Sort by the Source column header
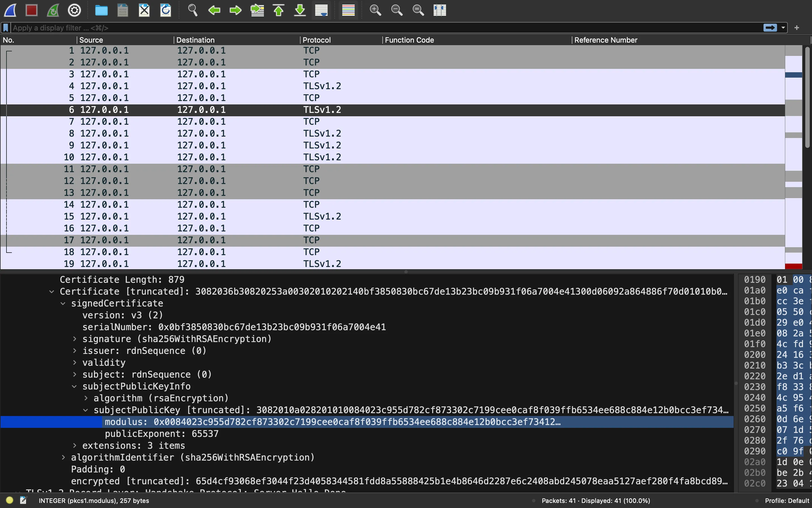The height and width of the screenshot is (508, 812). tap(125, 40)
